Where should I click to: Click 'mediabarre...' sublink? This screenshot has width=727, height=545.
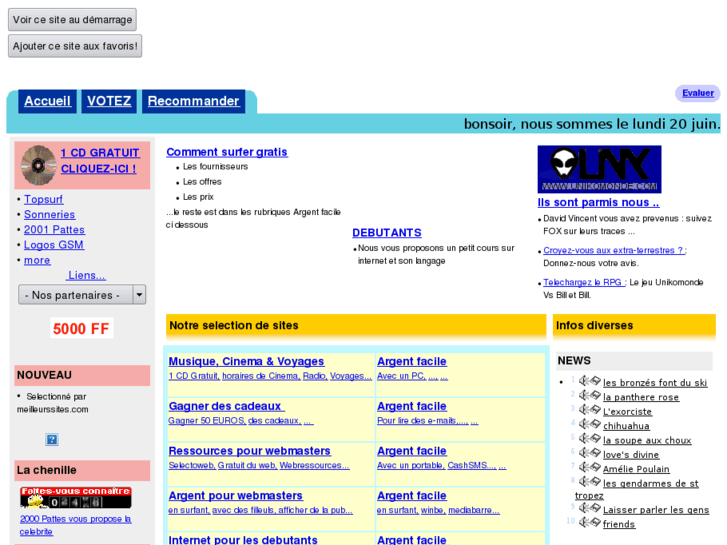coord(474,510)
